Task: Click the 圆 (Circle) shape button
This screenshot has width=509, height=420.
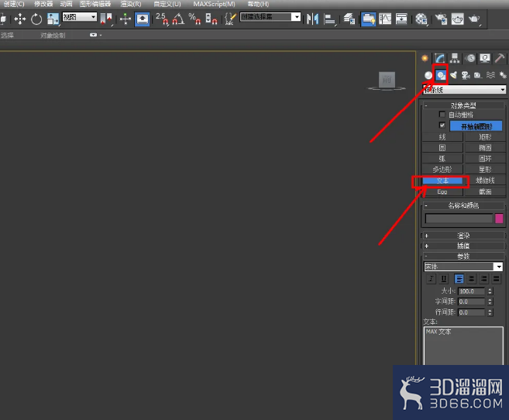Action: point(442,148)
